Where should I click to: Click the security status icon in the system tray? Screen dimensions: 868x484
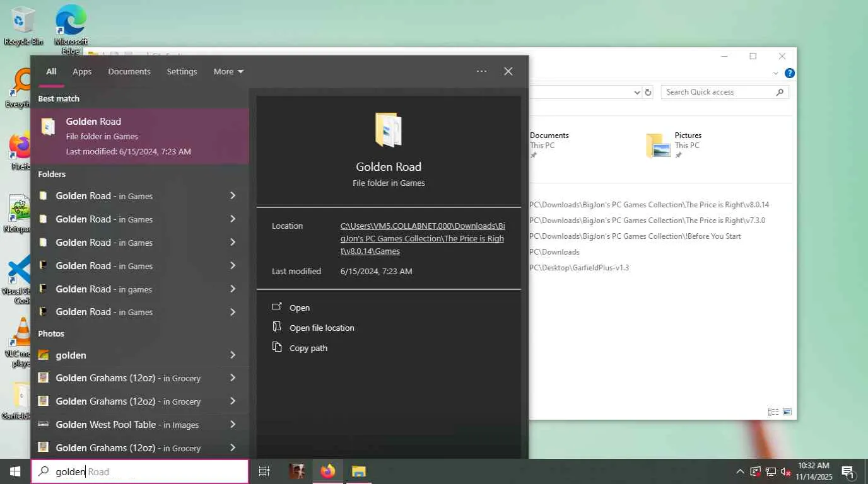[755, 471]
